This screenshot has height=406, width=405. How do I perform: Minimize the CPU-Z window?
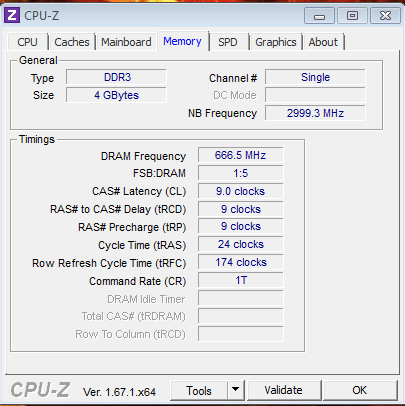click(x=319, y=16)
